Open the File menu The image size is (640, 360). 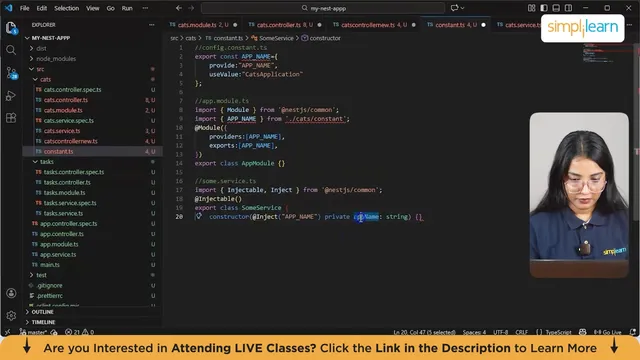(24, 8)
